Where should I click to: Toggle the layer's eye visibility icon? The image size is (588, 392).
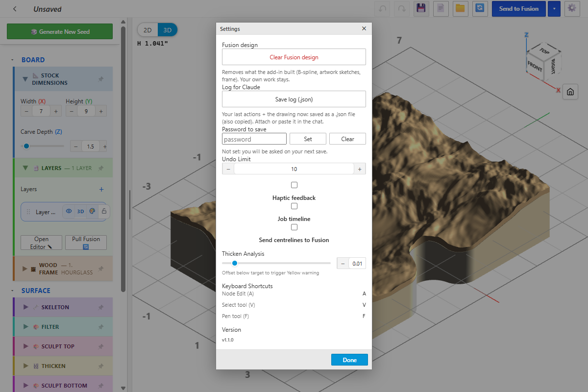click(69, 212)
